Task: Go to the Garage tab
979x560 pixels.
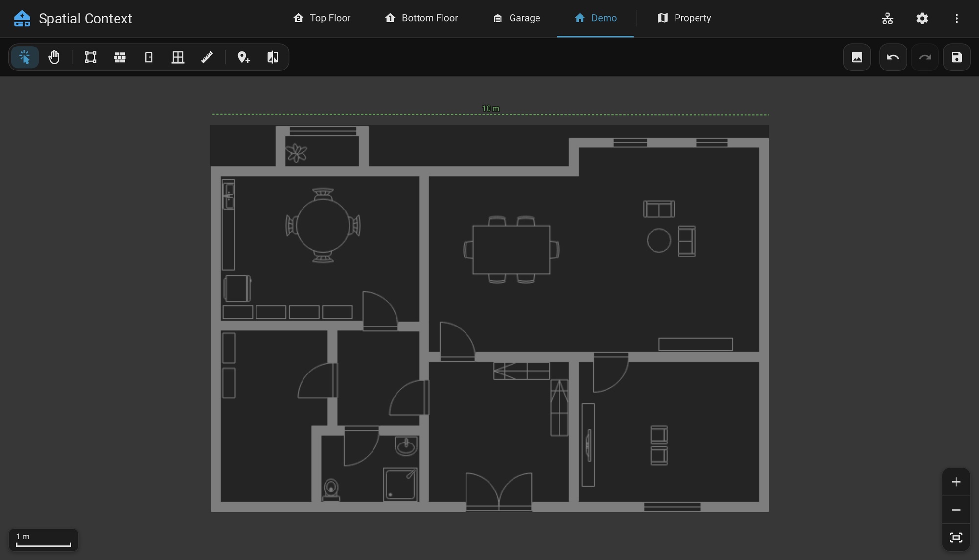Action: [516, 18]
